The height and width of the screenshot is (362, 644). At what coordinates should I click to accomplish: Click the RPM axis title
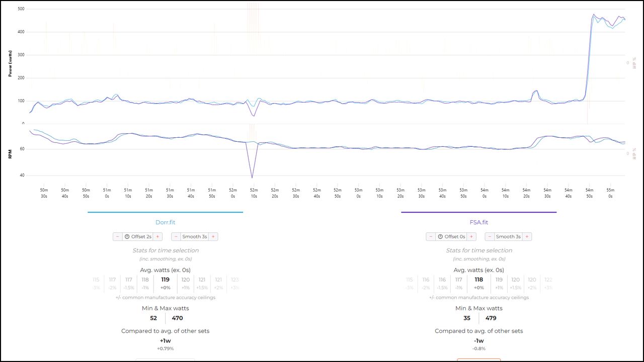(x=10, y=155)
